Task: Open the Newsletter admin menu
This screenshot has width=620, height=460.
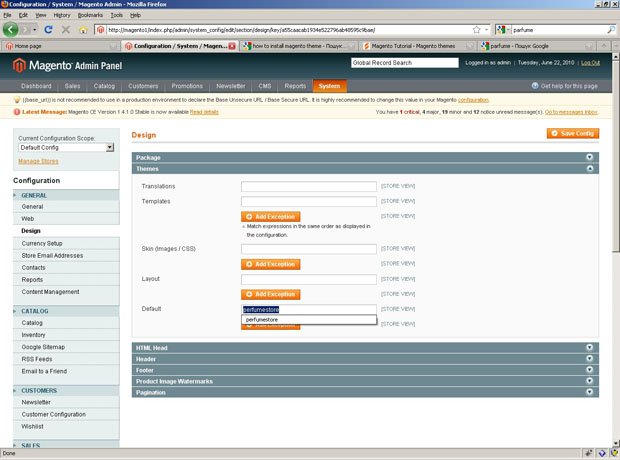Action: [x=231, y=86]
